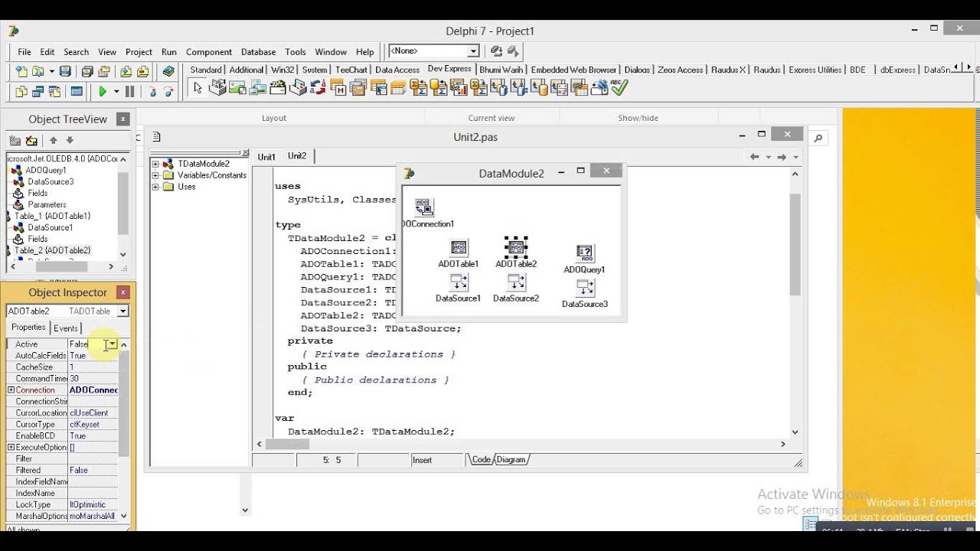This screenshot has width=980, height=551.
Task: Click Object TreeView new item icon
Action: coord(15,141)
